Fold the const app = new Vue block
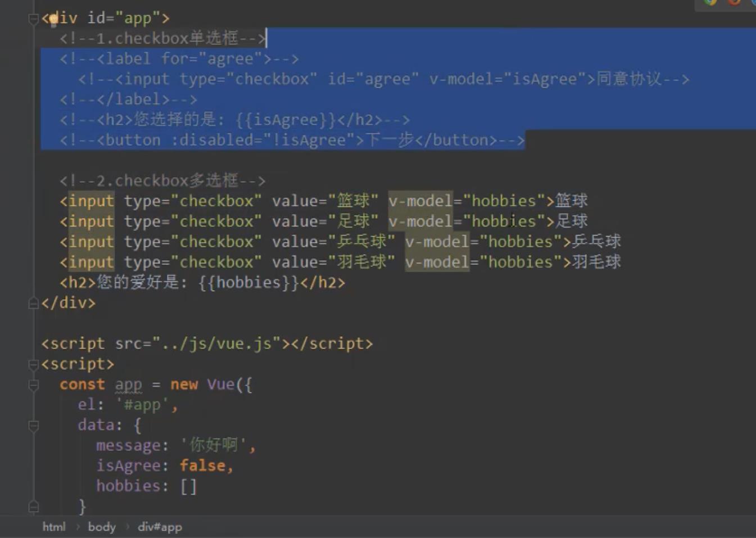Screen dimensions: 756x538 pyautogui.click(x=33, y=385)
